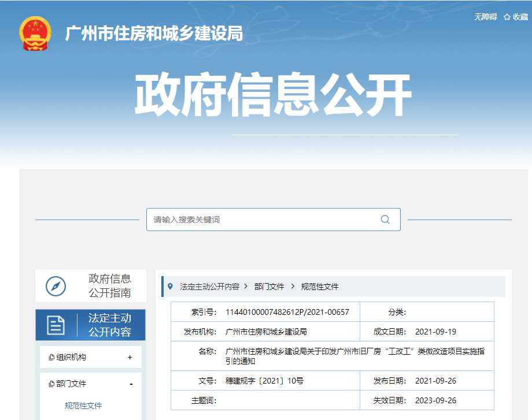This screenshot has height=420, width=532.
Task: Click 成文日期 value 2021-09-19
Action: point(435,332)
